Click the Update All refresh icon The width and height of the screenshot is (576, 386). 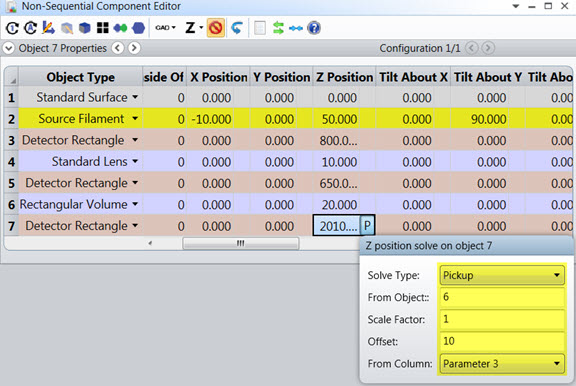[x=30, y=28]
